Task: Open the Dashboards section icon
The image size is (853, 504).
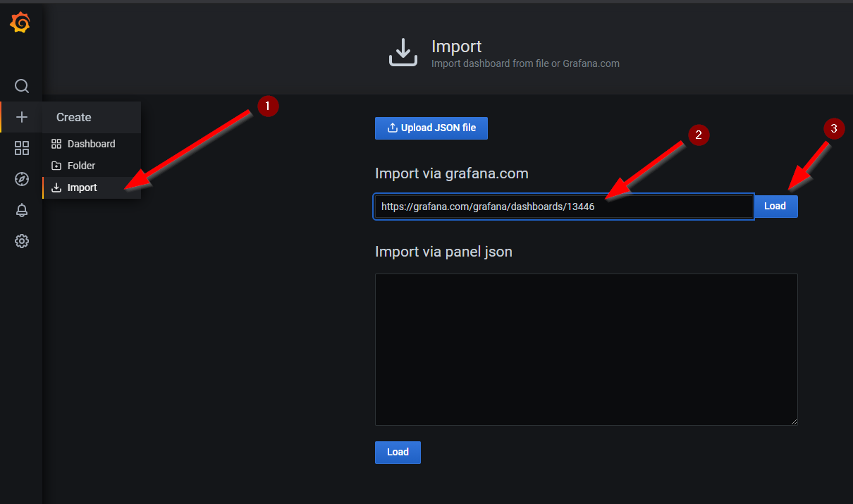Action: 21,148
